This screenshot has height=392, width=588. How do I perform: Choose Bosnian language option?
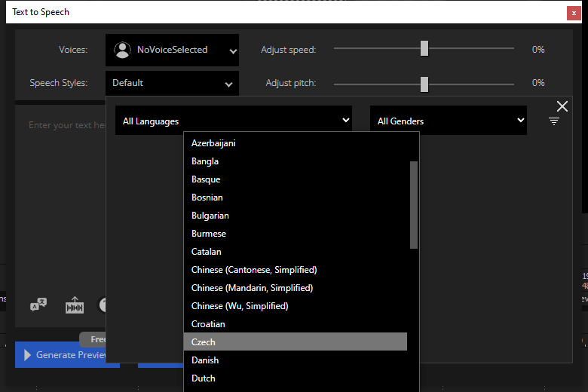(296, 198)
